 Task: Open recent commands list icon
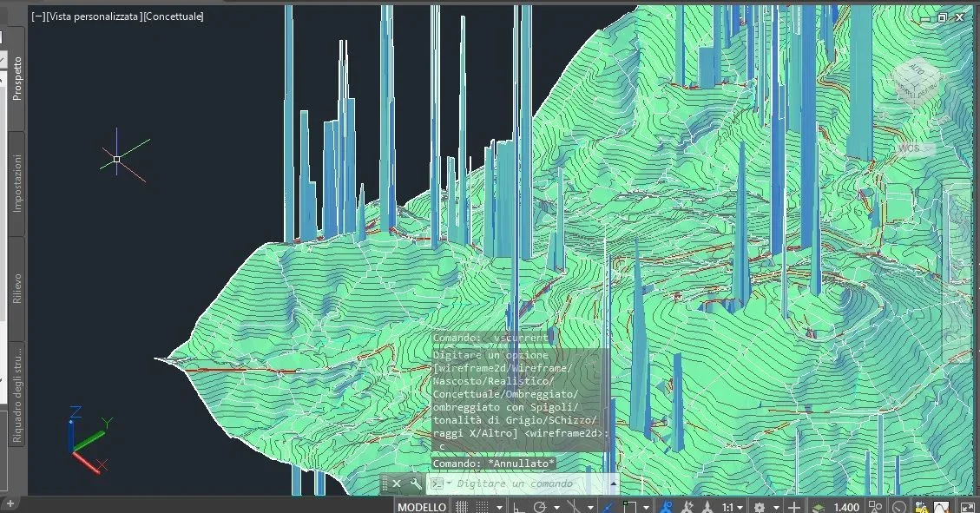coord(439,483)
